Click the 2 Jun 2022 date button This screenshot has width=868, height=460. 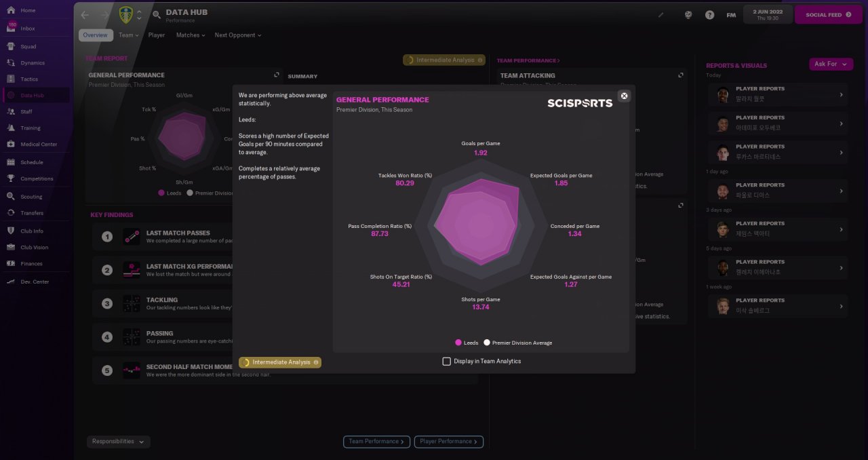coord(767,14)
